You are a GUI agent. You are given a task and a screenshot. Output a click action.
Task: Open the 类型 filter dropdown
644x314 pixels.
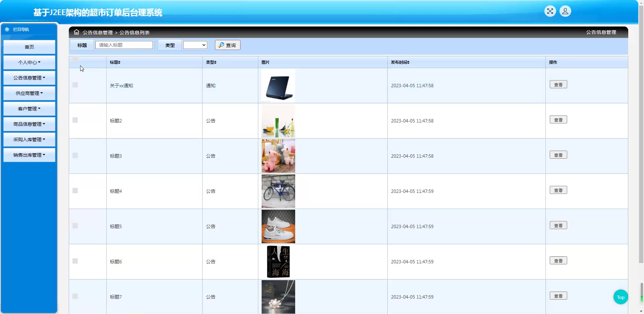pos(195,45)
